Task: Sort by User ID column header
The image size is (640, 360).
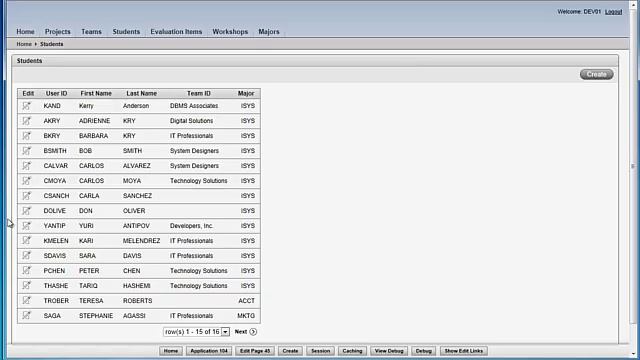Action: (x=56, y=93)
